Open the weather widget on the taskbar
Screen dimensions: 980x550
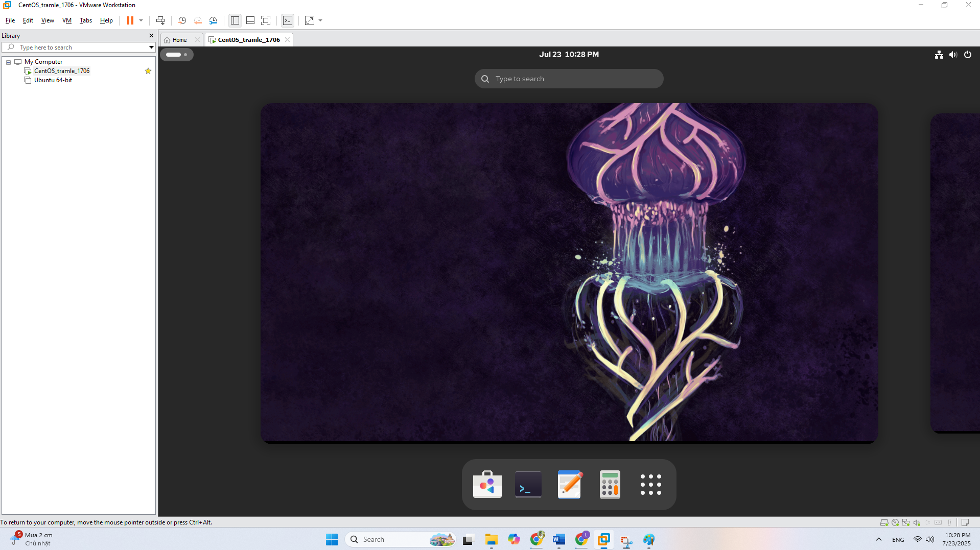coord(32,539)
